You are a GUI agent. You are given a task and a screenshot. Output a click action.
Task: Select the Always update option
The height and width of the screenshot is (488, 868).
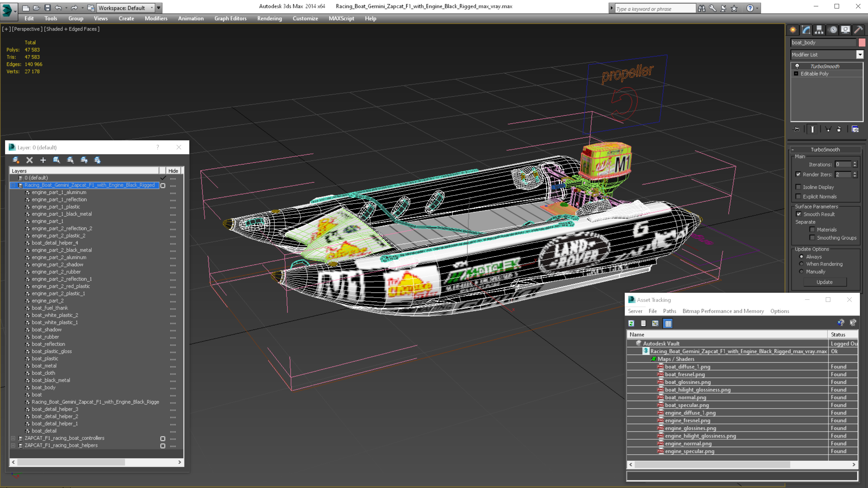[x=802, y=256]
